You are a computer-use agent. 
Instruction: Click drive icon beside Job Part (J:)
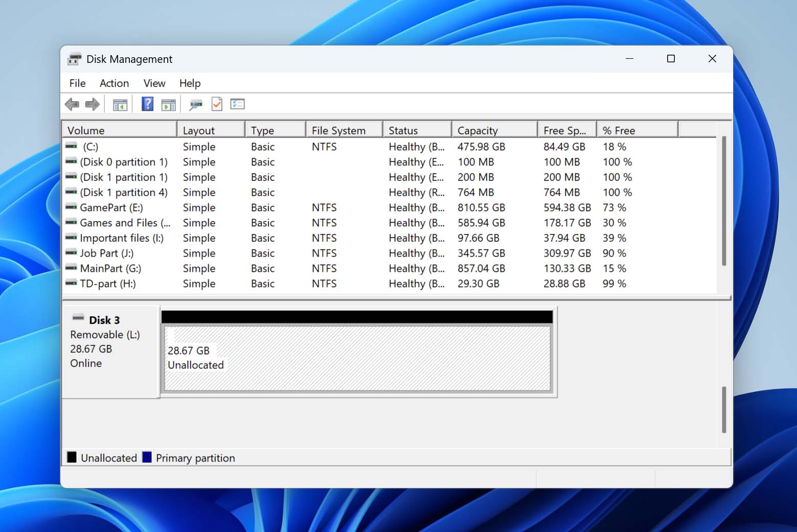72,252
